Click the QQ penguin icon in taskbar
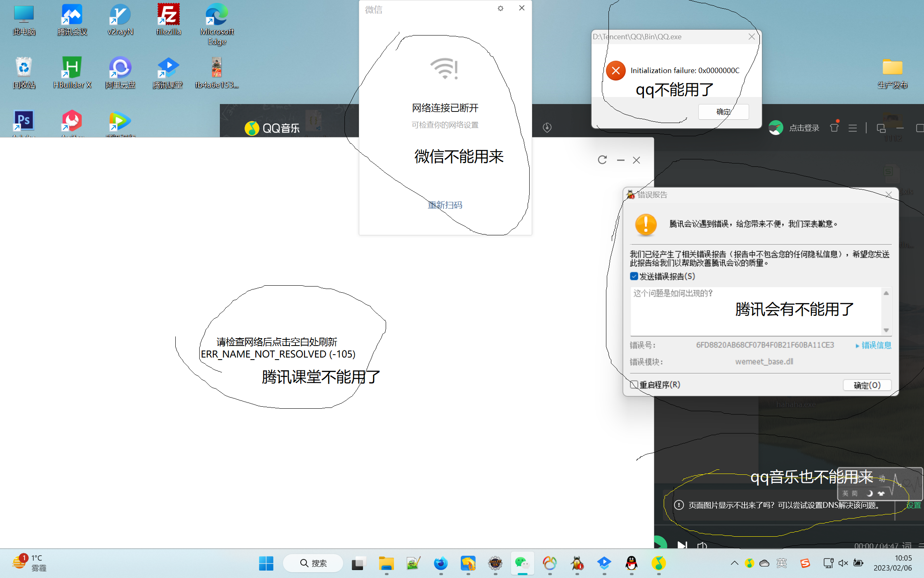924x578 pixels. coord(631,563)
